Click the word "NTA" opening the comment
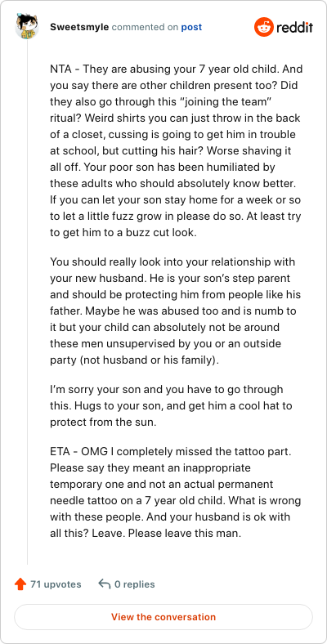The image size is (327, 644). click(x=60, y=69)
